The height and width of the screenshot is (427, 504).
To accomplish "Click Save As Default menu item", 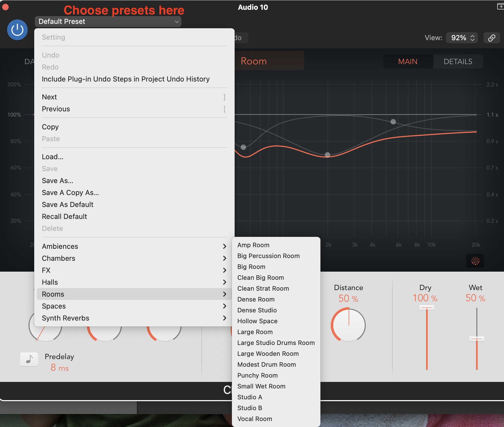I will pos(68,205).
